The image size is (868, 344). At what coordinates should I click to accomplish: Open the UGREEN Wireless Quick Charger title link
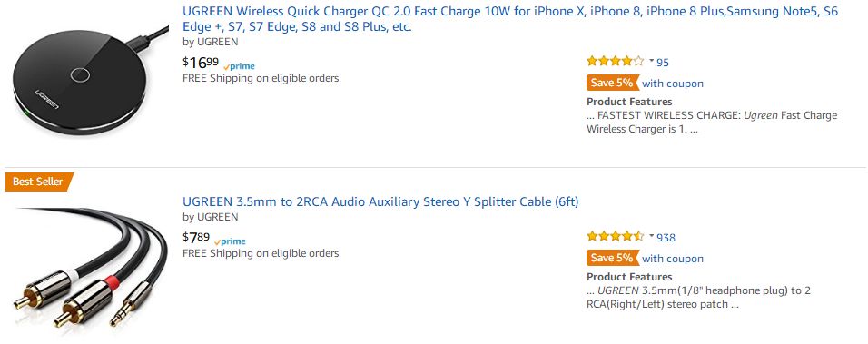(510, 19)
